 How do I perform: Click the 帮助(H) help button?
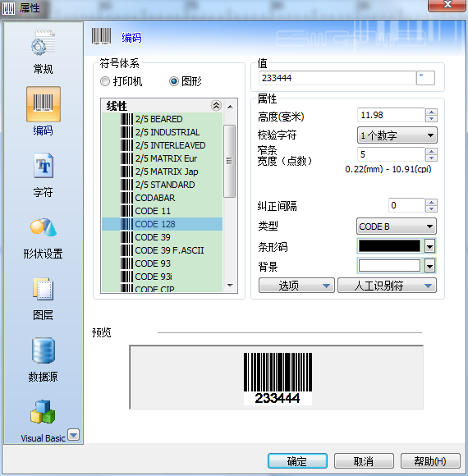(430, 461)
